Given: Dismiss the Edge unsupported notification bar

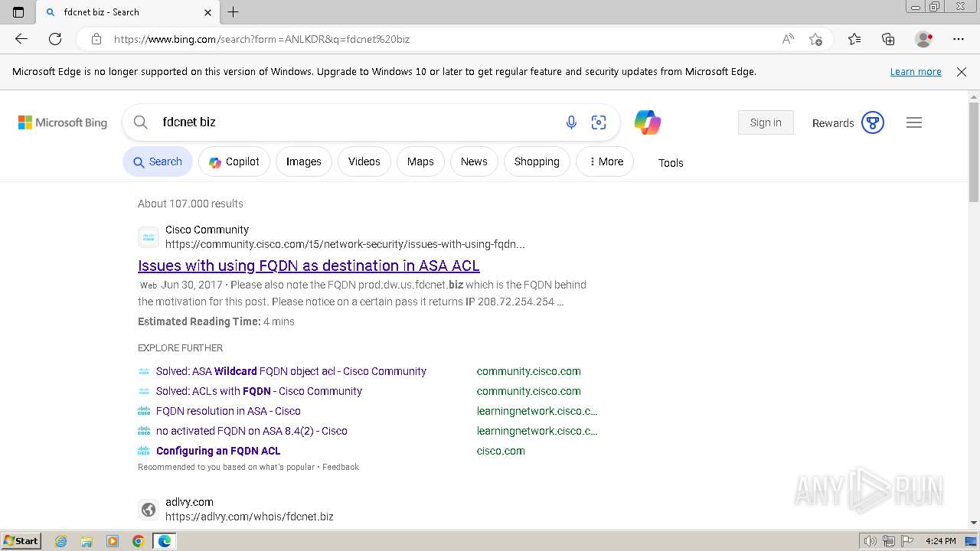Looking at the screenshot, I should click(x=962, y=72).
